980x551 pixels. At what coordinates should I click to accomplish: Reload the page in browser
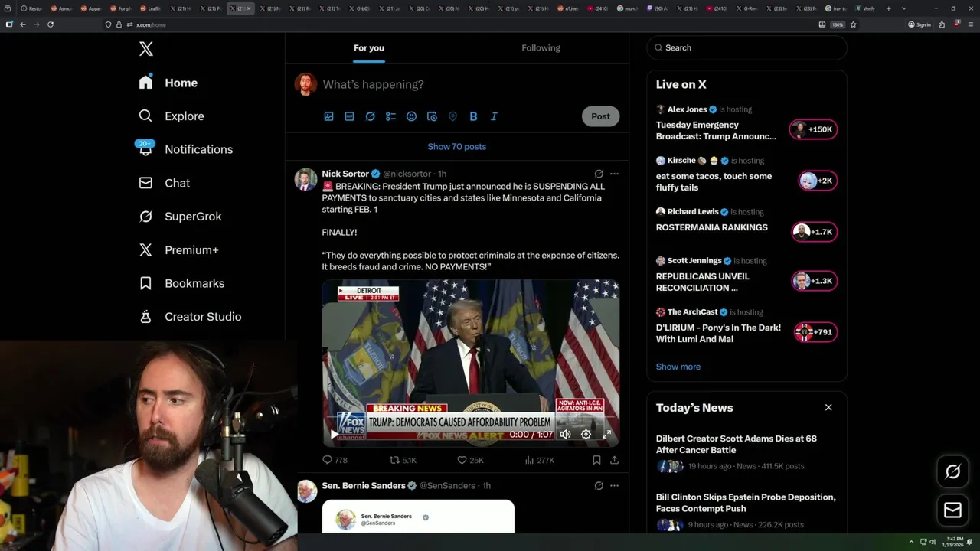coord(51,24)
